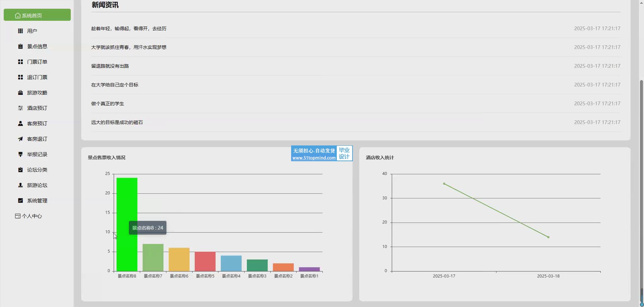The image size is (644, 307).
Task: Click the person icon beside 客房预订
Action: coord(20,123)
